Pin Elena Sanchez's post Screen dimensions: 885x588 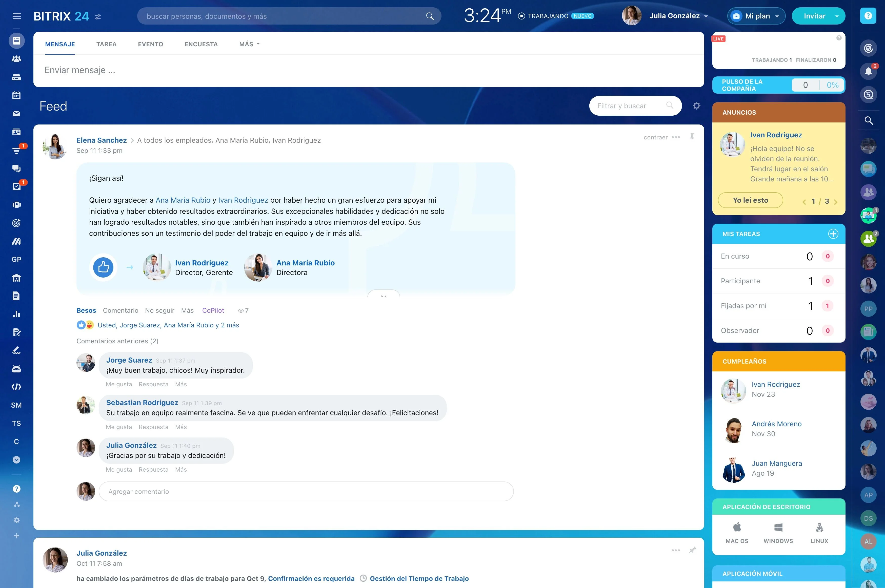[x=692, y=137]
